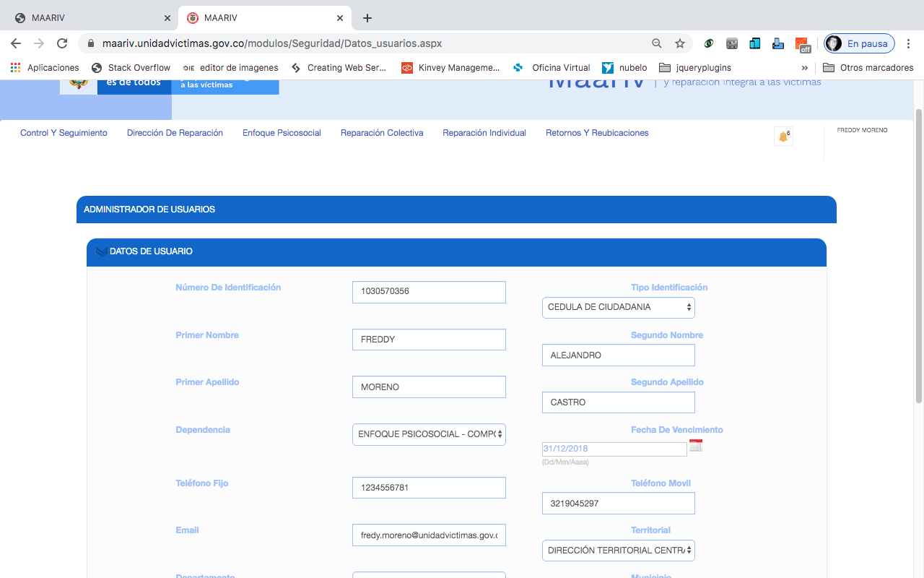Open Chrome three-dot menu
Image resolution: width=924 pixels, height=578 pixels.
coord(909,43)
